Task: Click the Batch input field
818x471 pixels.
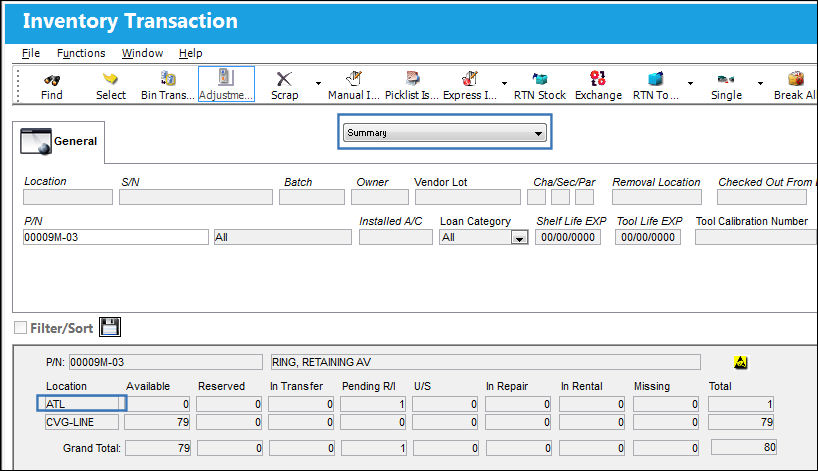Action: (311, 197)
